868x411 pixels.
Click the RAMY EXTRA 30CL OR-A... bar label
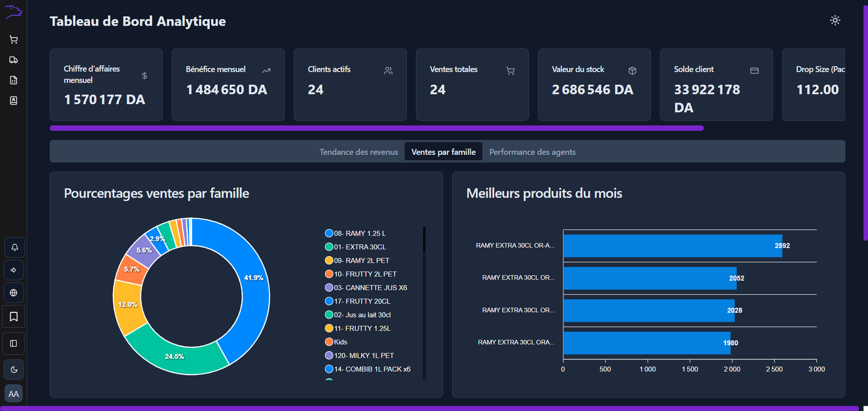[x=515, y=245]
